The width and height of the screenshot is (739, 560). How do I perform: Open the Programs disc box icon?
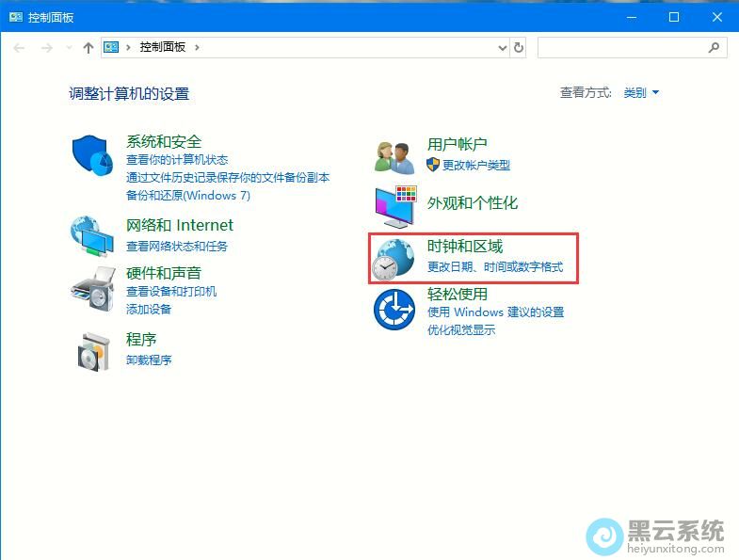93,352
